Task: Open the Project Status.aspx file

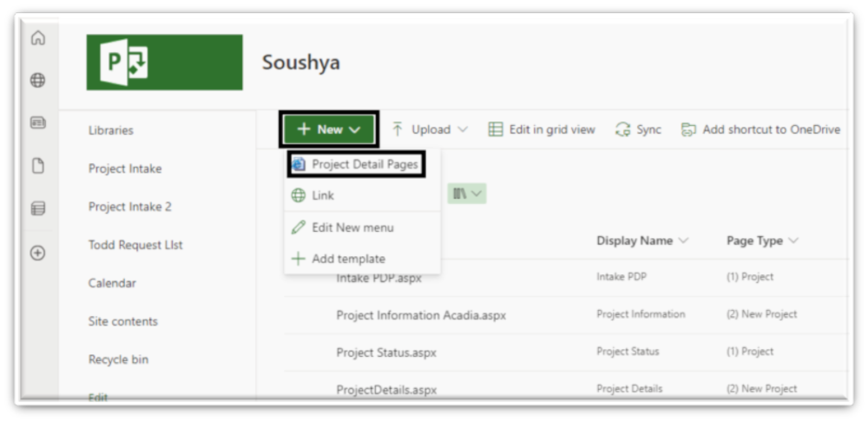Action: pyautogui.click(x=385, y=353)
